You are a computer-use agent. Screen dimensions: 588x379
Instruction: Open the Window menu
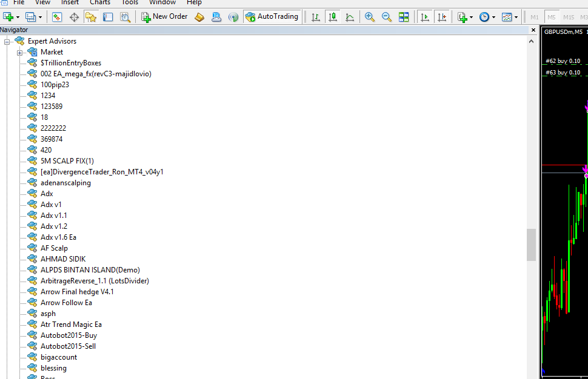162,2
